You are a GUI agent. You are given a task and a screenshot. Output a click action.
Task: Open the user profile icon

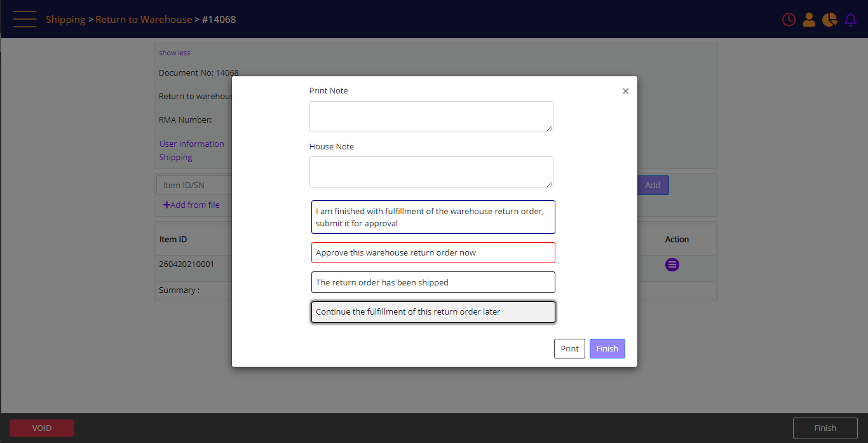click(x=809, y=20)
